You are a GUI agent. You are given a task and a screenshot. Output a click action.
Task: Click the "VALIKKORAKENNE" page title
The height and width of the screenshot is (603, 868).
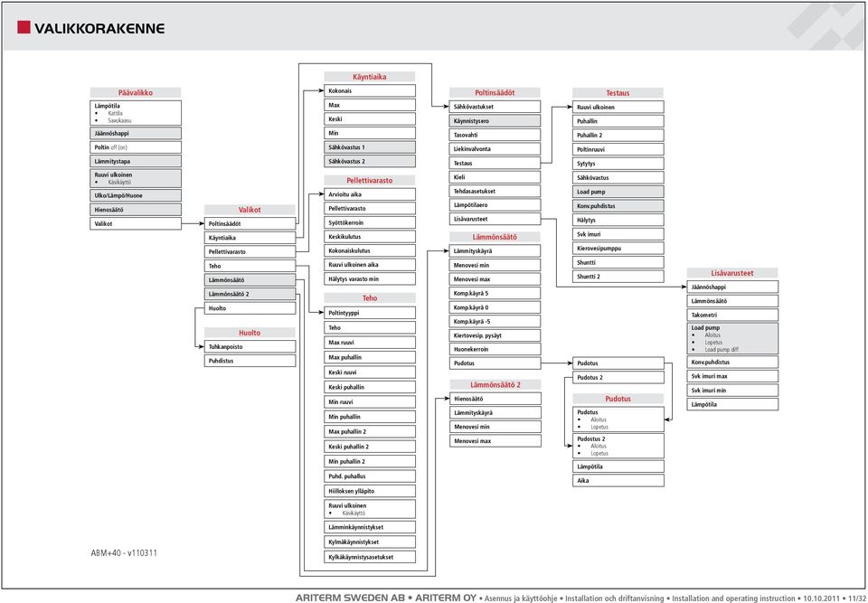[x=99, y=28]
